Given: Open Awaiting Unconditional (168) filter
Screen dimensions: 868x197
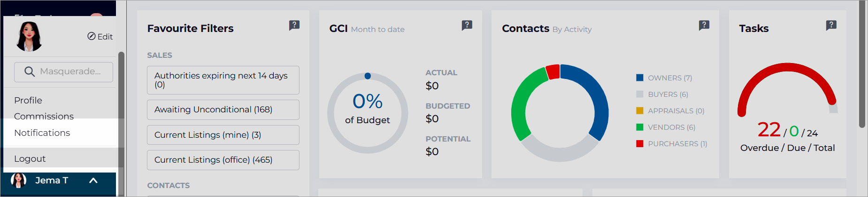Looking at the screenshot, I should point(223,110).
